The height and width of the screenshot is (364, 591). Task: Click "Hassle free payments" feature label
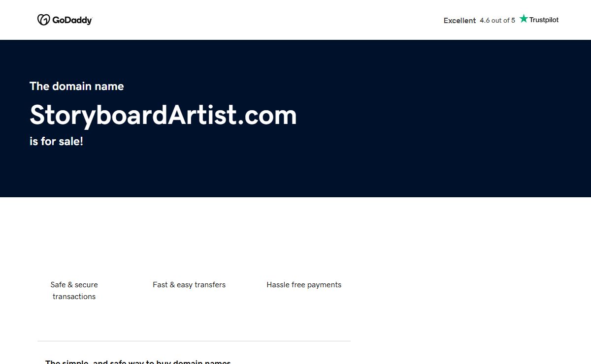coord(304,285)
